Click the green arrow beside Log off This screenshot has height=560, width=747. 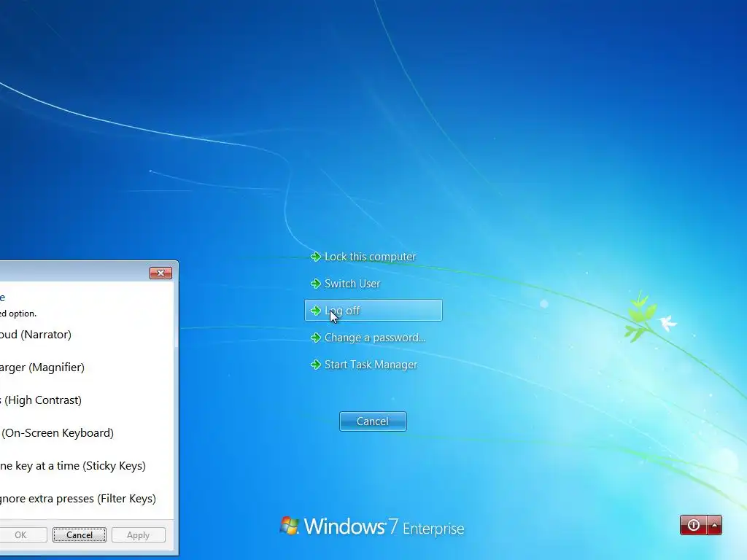click(x=315, y=311)
